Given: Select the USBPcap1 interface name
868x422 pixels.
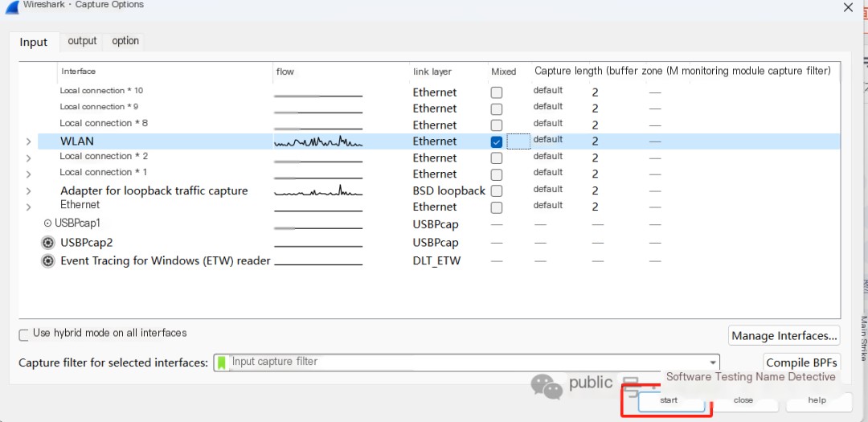Looking at the screenshot, I should point(77,223).
